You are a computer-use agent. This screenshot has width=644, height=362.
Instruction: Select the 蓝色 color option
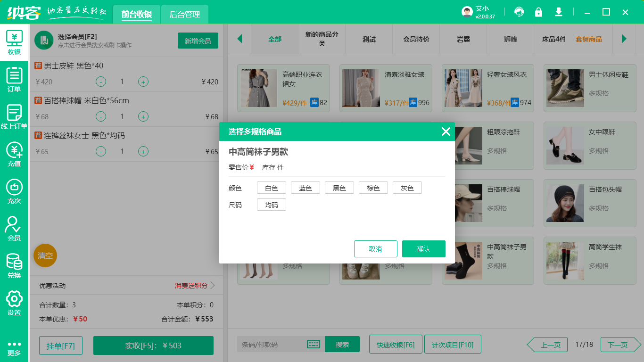pos(305,187)
